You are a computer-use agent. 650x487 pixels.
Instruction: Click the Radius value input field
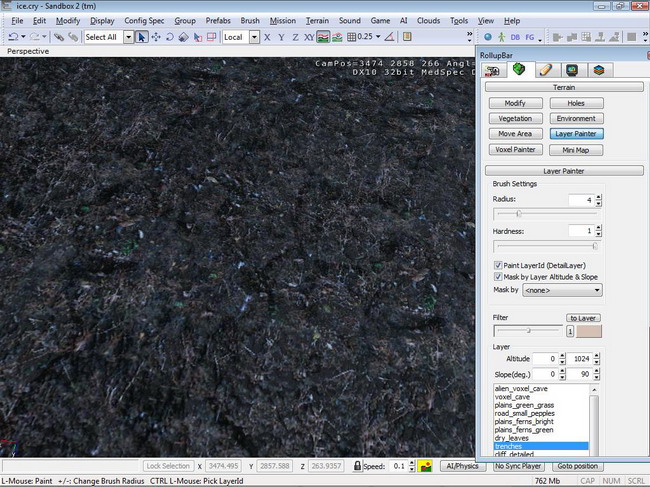coord(582,200)
